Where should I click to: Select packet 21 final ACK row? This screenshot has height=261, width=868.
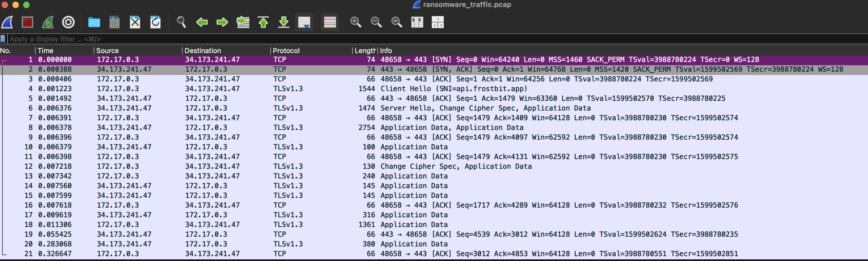434,254
